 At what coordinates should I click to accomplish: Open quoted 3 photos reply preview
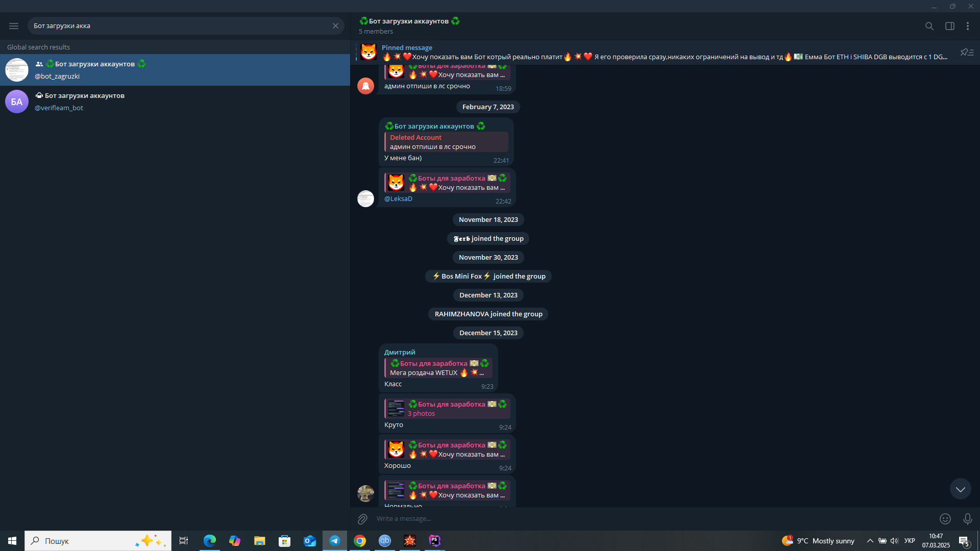click(447, 409)
